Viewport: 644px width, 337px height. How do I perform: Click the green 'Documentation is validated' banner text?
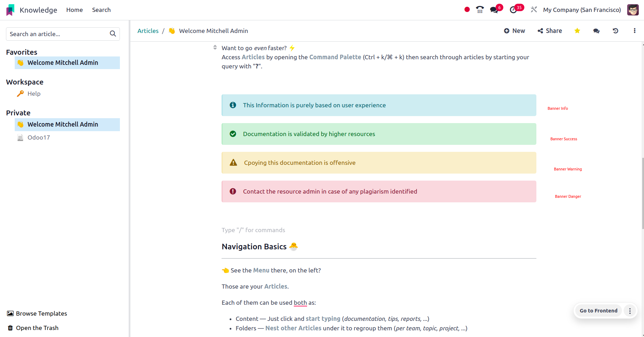point(309,134)
